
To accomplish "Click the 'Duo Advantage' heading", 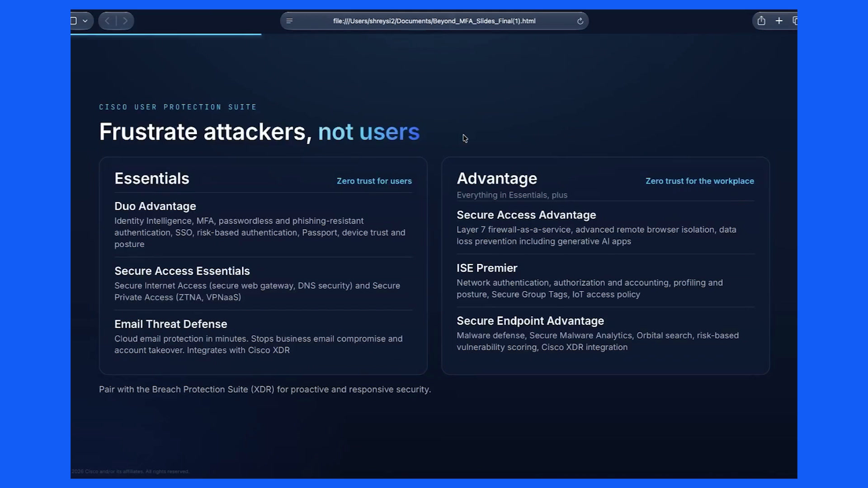I will 155,206.
